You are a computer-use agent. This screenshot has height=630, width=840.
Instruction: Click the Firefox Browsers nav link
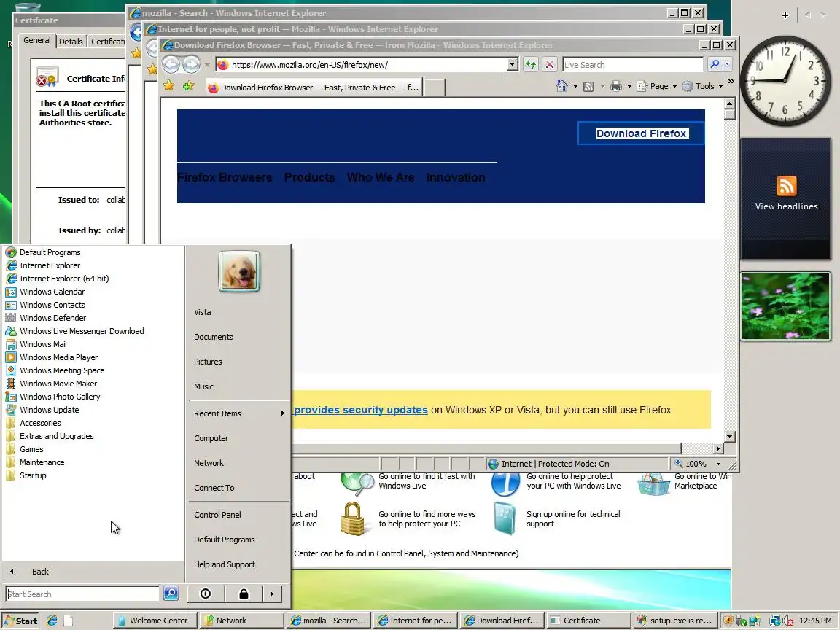click(x=225, y=177)
